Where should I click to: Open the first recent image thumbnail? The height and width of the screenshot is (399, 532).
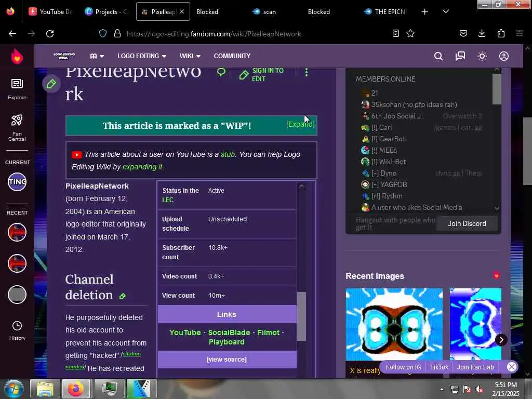pos(394,324)
